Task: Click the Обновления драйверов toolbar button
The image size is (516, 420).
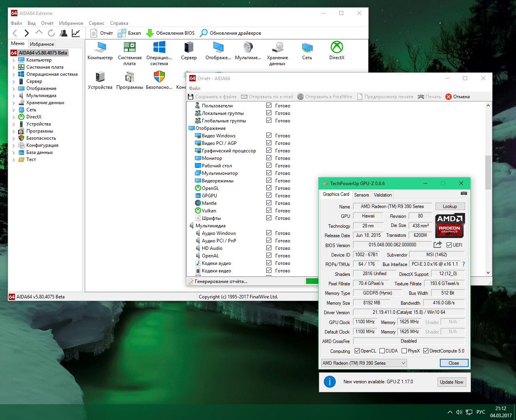Action: 230,33
